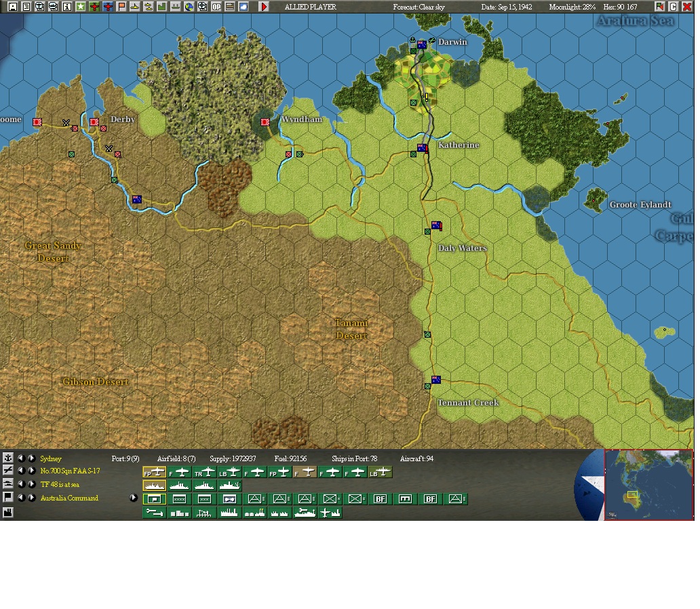Click the cloud weather toolbar icon
This screenshot has height=609, width=700.
coord(244,7)
